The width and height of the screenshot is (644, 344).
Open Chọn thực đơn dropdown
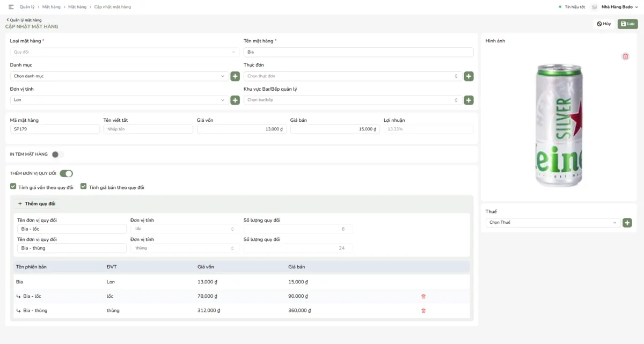(x=353, y=76)
